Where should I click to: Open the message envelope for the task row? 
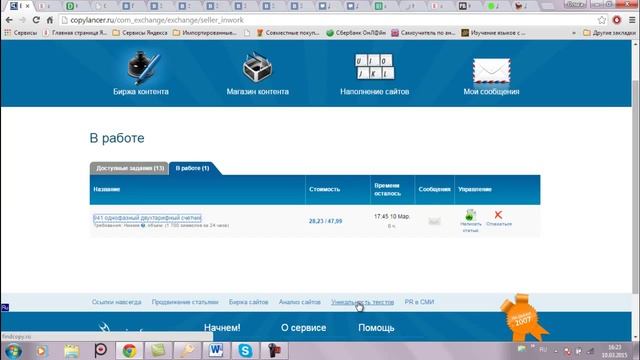[434, 221]
